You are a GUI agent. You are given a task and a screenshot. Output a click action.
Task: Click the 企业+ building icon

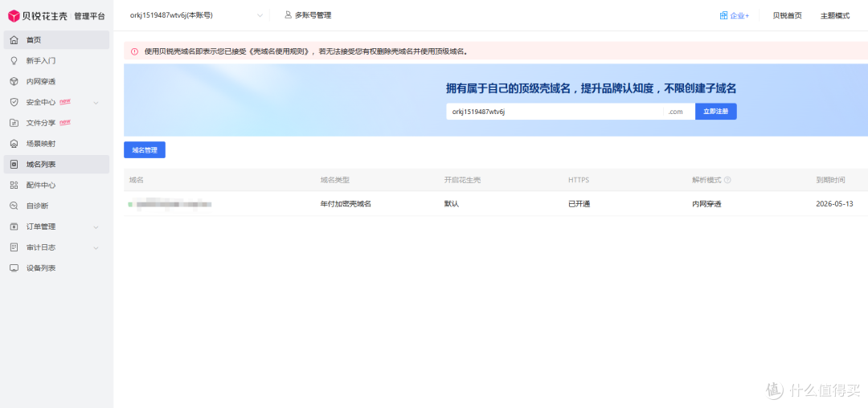point(723,15)
